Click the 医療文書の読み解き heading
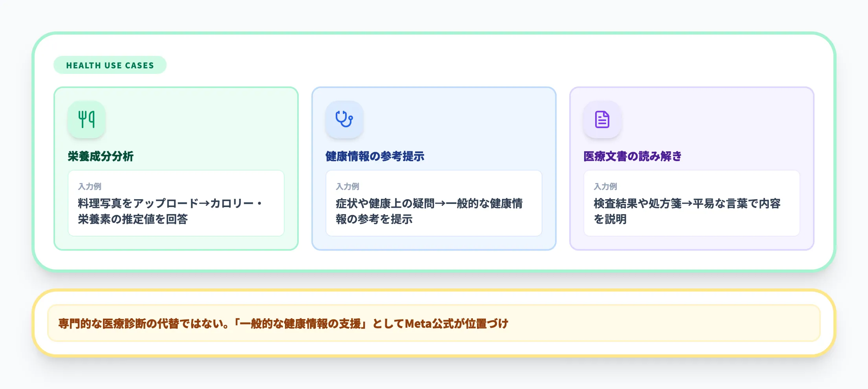The height and width of the screenshot is (389, 868). point(632,156)
